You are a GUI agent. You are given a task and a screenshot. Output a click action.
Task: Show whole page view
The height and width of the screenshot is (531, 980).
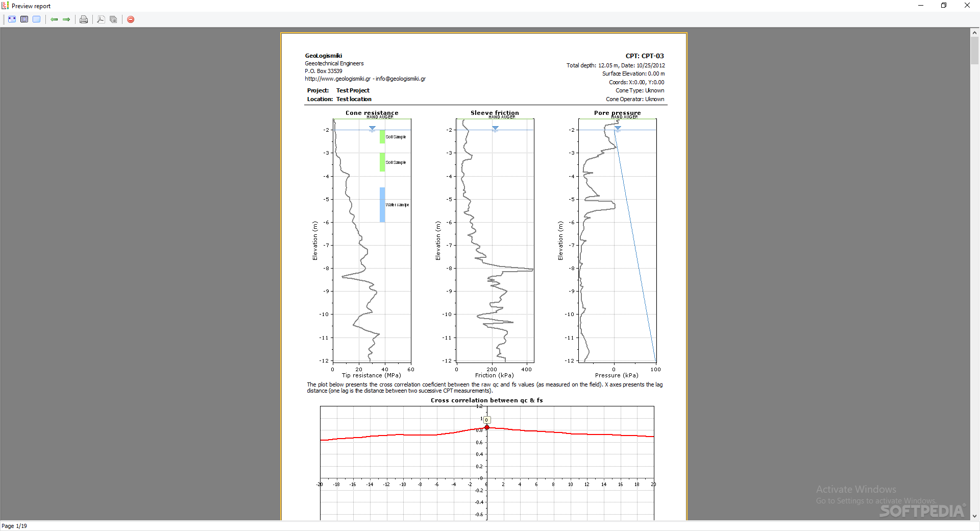pyautogui.click(x=24, y=19)
